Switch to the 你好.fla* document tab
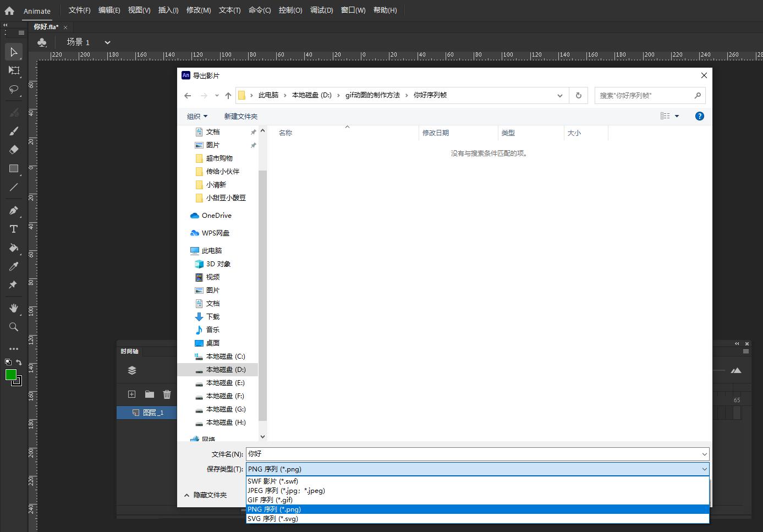This screenshot has width=763, height=532. click(46, 26)
